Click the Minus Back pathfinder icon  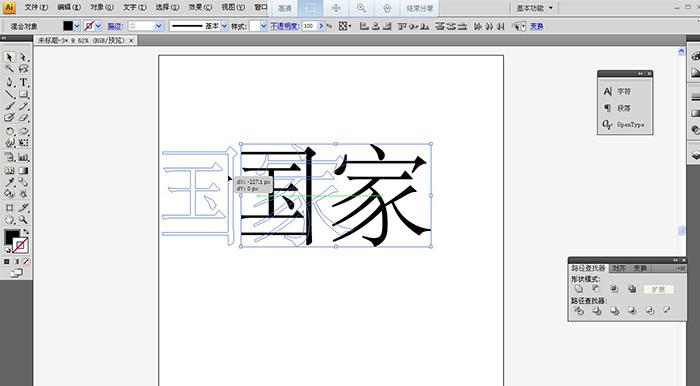(667, 310)
